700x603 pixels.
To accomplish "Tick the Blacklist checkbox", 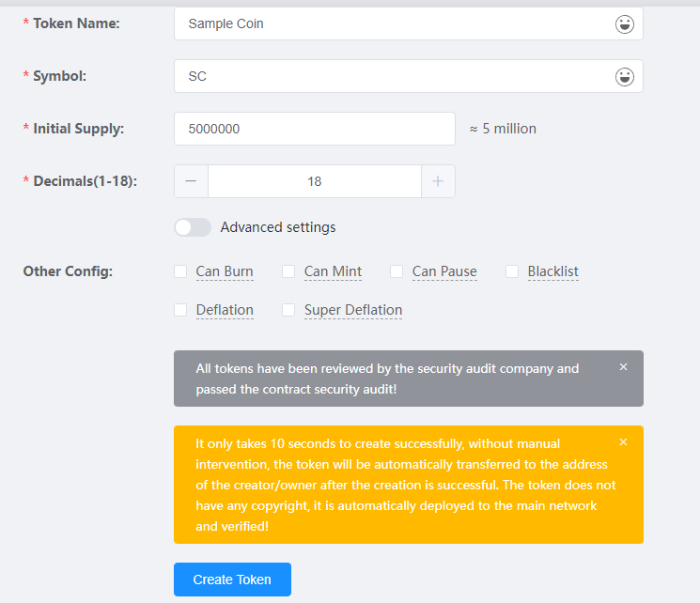I will tap(512, 271).
